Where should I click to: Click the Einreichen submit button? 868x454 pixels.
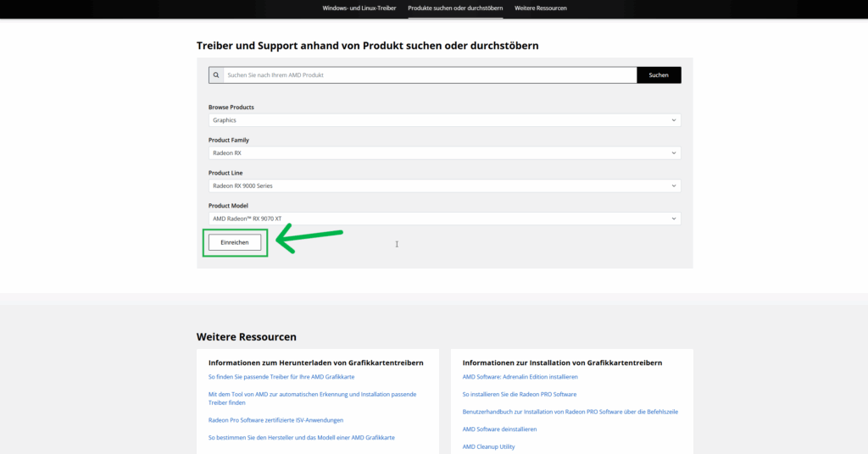coord(235,242)
